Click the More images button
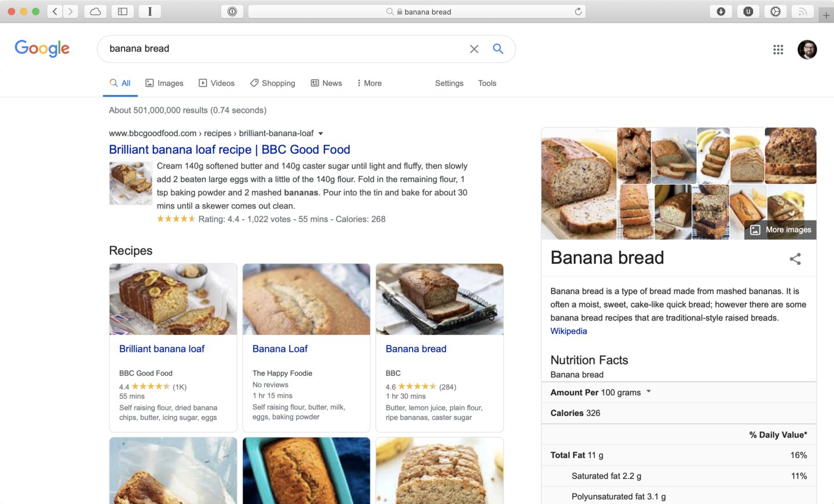Image resolution: width=834 pixels, height=504 pixels. (781, 230)
